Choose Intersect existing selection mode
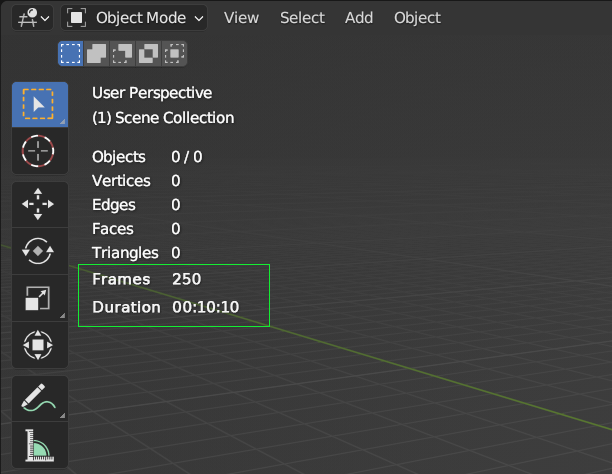 174,53
